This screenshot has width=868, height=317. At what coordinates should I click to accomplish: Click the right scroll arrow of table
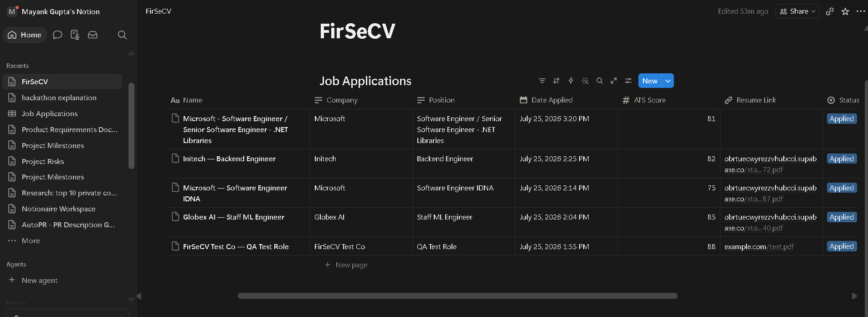click(x=854, y=296)
